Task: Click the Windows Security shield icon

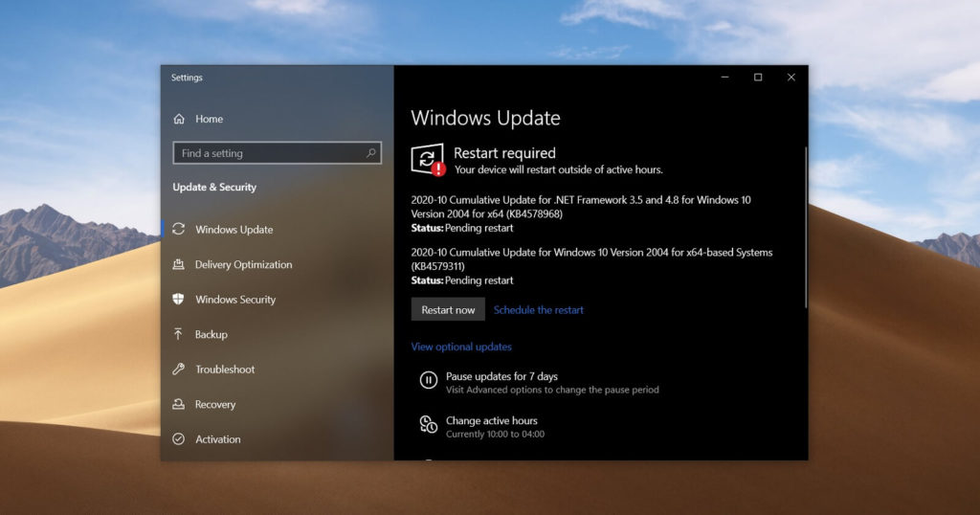Action: (x=179, y=299)
